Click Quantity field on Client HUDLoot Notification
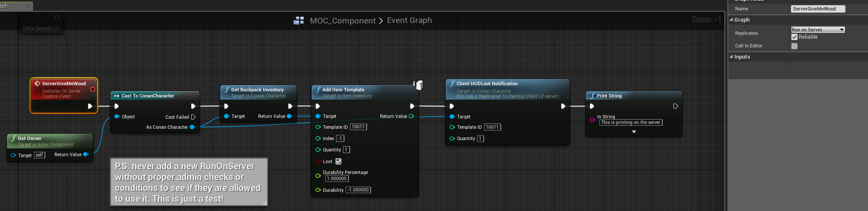The width and height of the screenshot is (868, 211). pos(481,138)
